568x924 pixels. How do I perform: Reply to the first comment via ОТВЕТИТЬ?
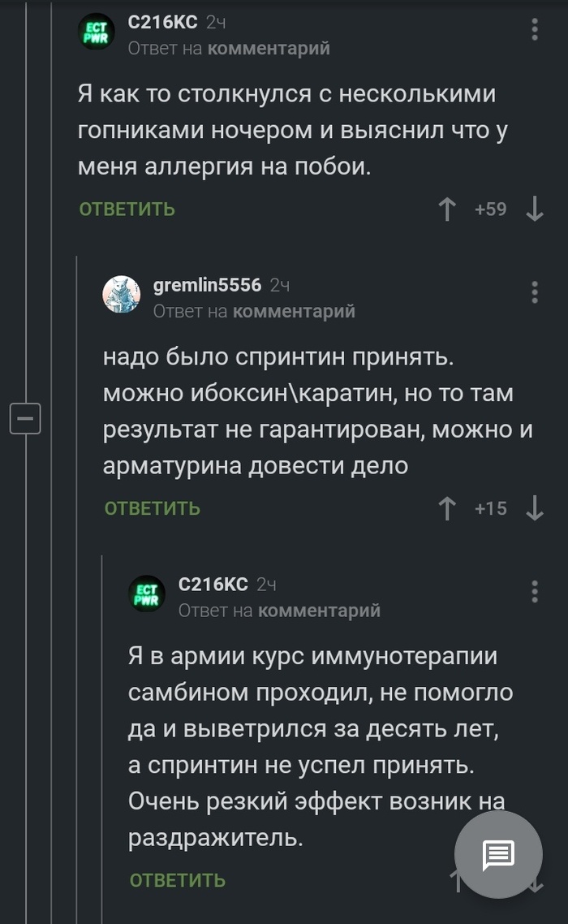click(x=127, y=209)
